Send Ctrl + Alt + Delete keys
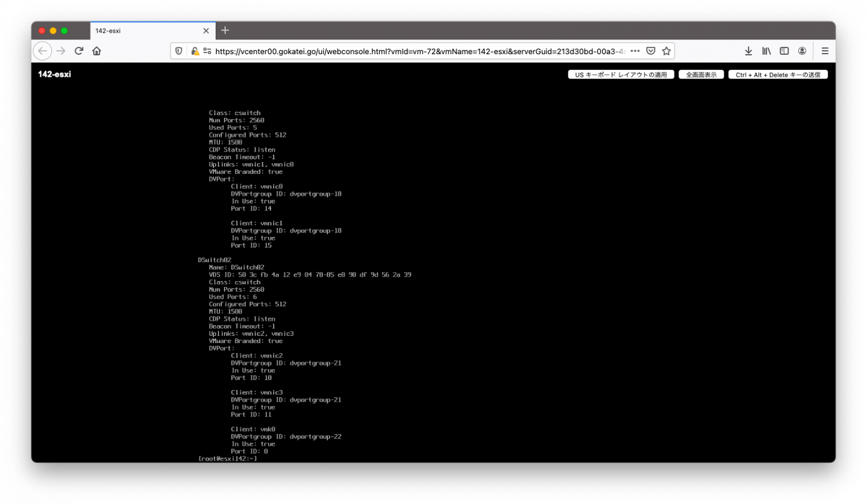 (x=778, y=74)
